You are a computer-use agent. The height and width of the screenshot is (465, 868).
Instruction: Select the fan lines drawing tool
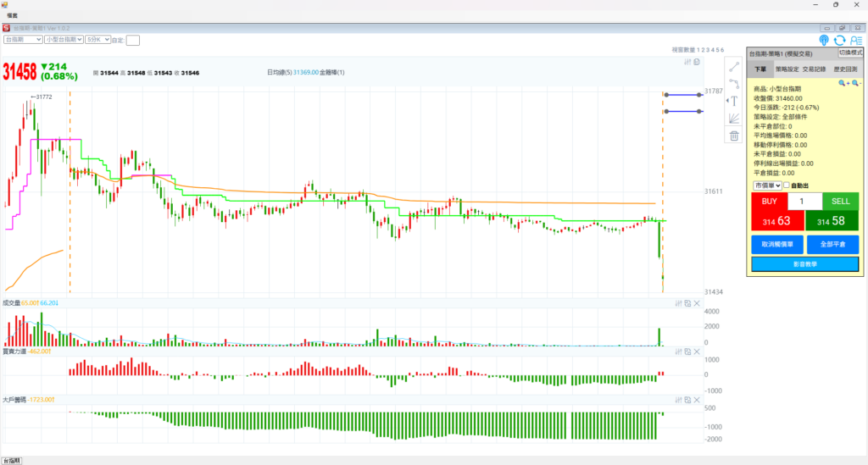[x=734, y=118]
